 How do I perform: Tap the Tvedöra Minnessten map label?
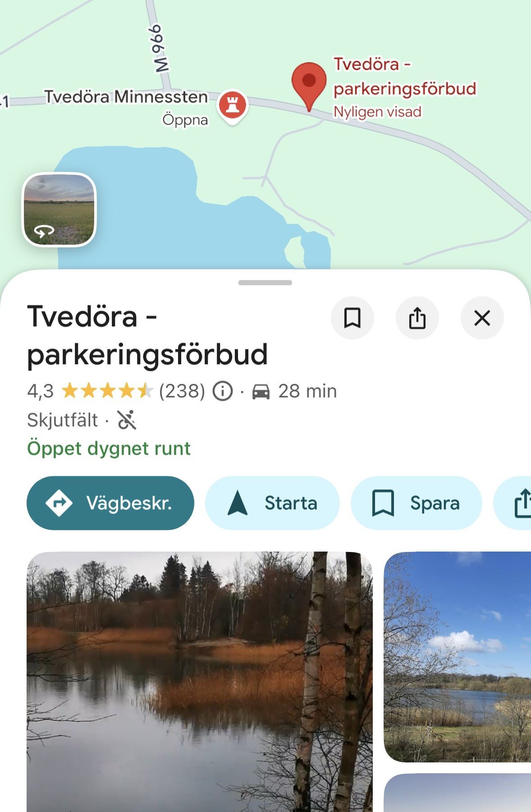126,96
